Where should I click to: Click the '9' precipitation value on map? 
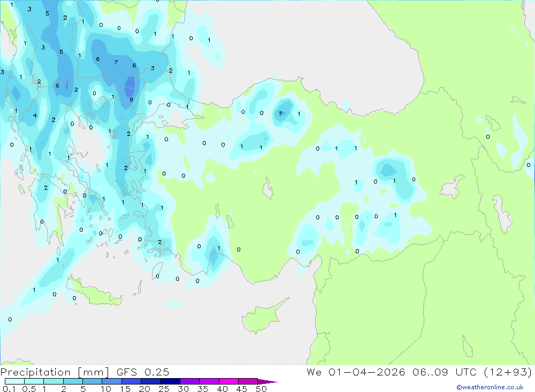(x=131, y=99)
